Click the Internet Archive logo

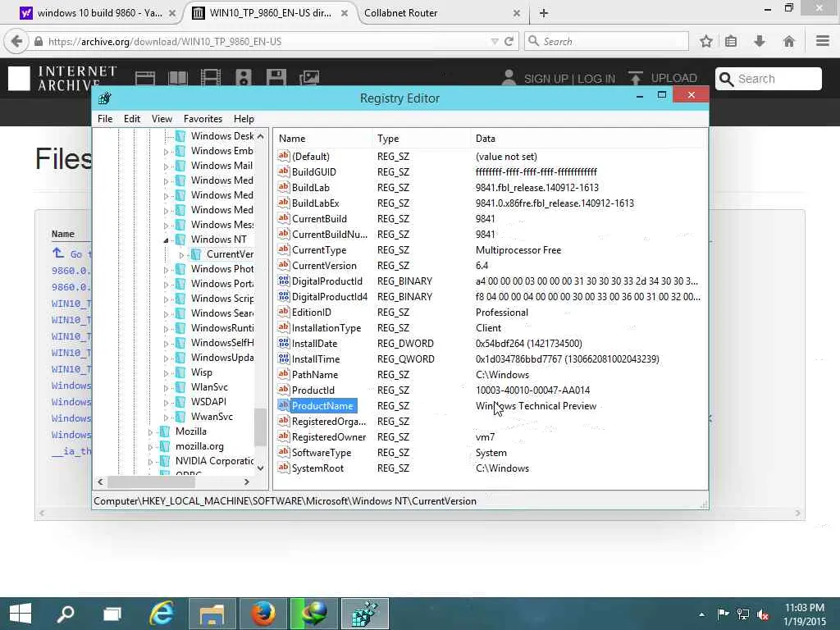pyautogui.click(x=62, y=78)
